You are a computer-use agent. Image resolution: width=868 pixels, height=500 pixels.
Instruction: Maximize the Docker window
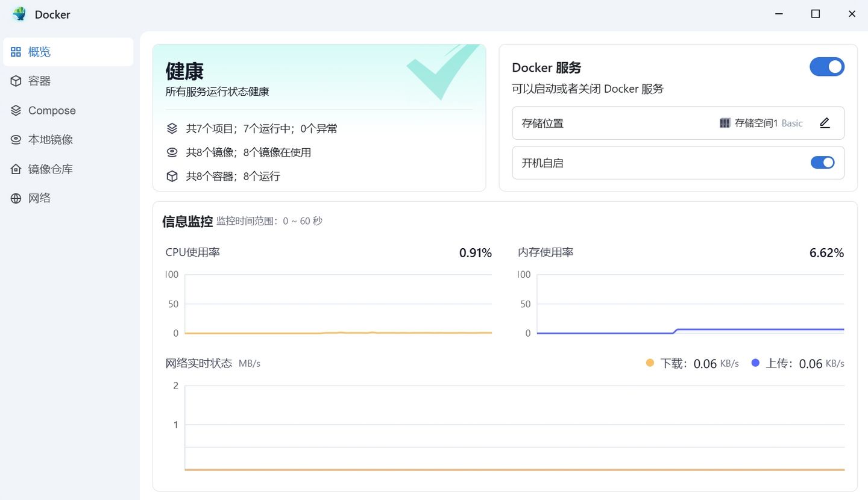815,14
